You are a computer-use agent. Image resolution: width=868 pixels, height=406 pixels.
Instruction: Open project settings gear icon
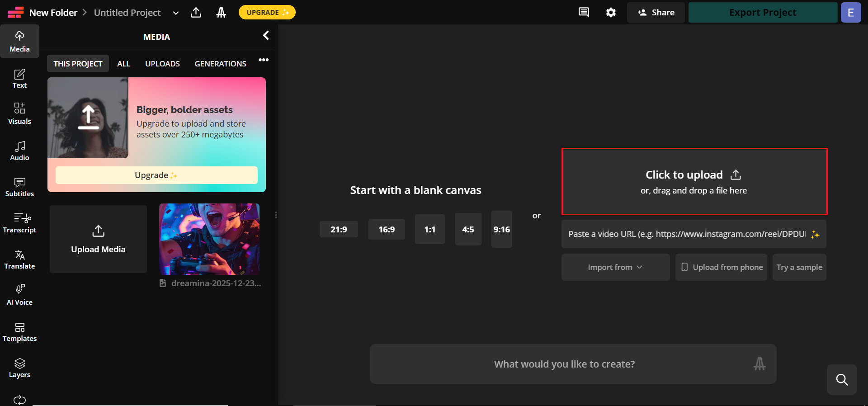(611, 12)
